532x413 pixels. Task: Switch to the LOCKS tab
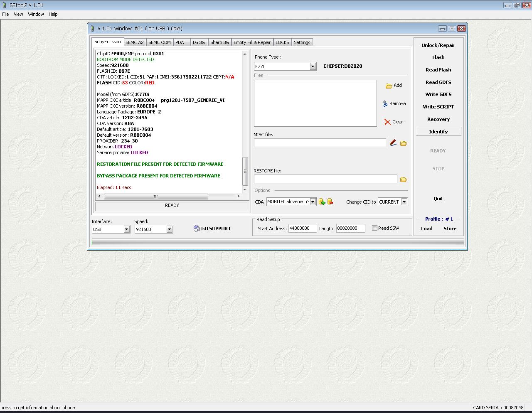coord(282,42)
